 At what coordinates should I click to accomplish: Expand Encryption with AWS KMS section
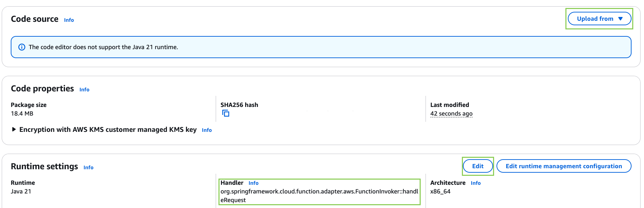click(x=14, y=129)
